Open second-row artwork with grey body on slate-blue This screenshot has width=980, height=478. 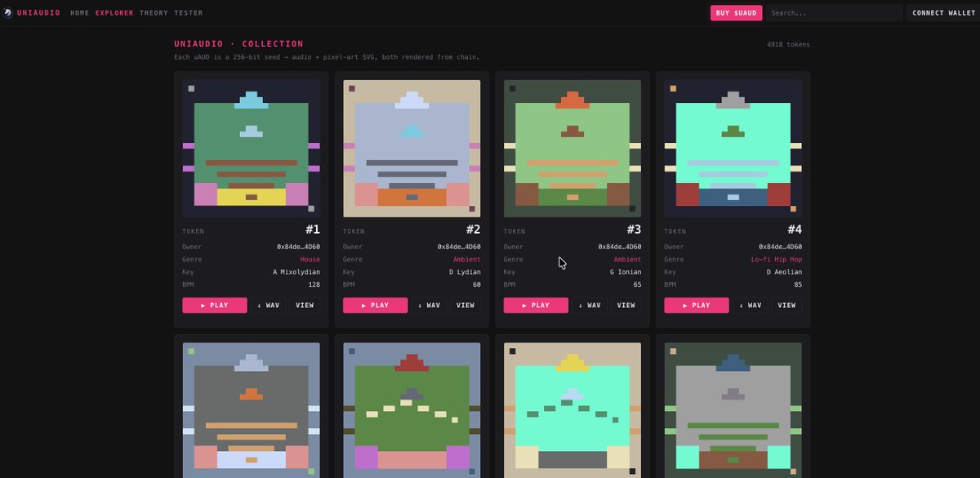[251, 410]
